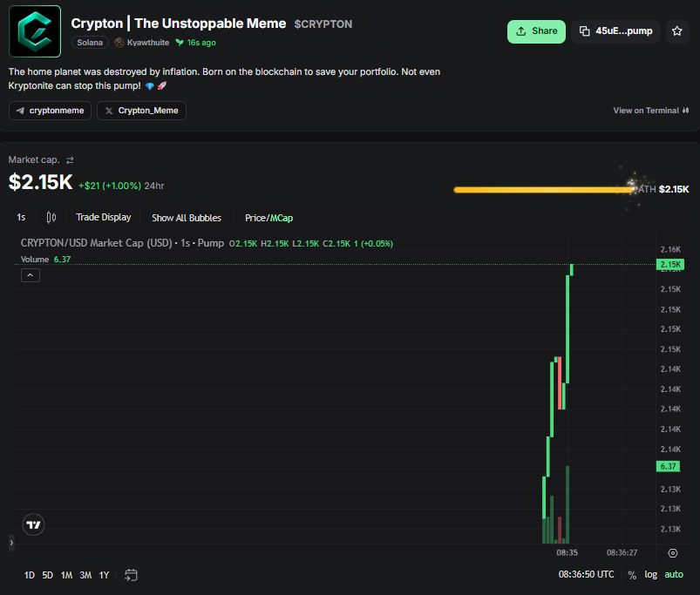Click the 6.37 volume axis label

coord(668,467)
